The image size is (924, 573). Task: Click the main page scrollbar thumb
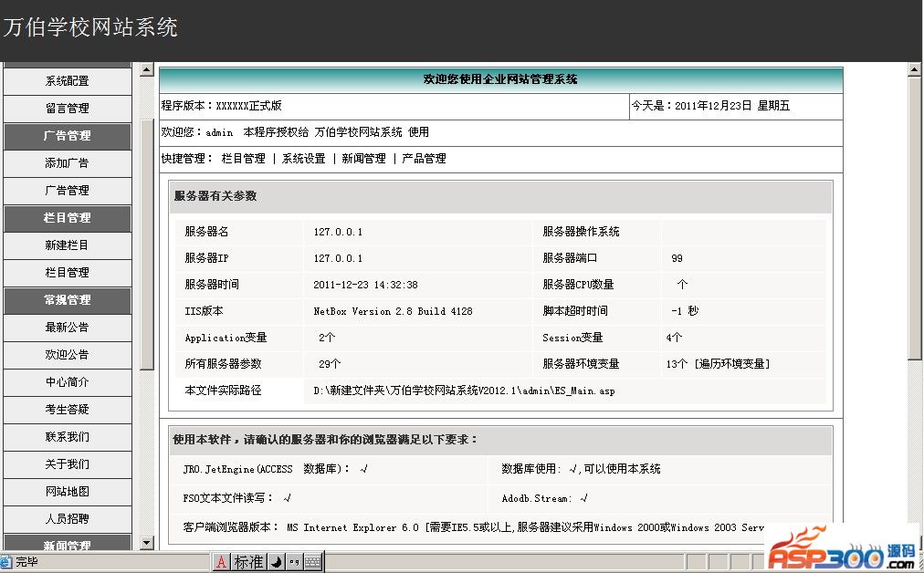pos(914,218)
